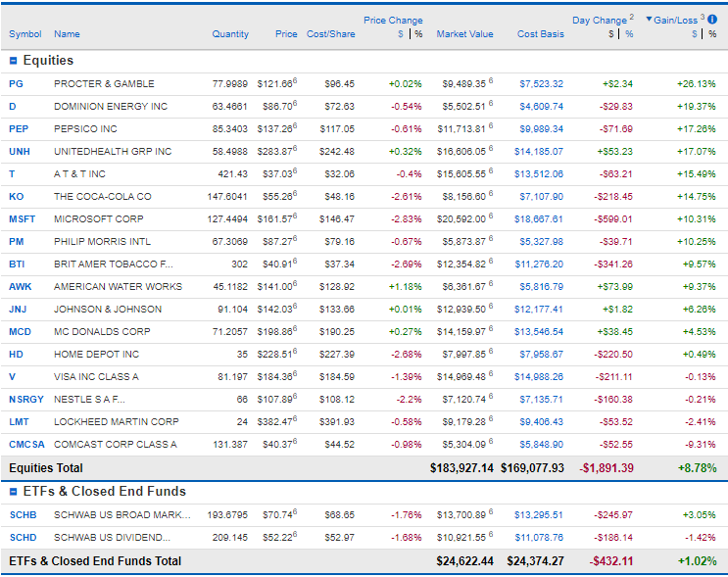Open the NSRGY symbol link

[26, 400]
